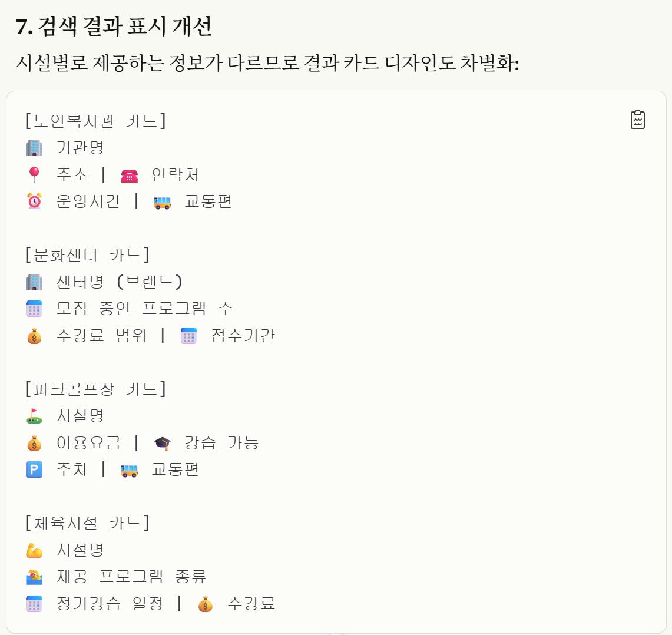Image resolution: width=672 pixels, height=635 pixels.
Task: Click the blue parking sign emoji beside 주차
Action: [x=34, y=469]
